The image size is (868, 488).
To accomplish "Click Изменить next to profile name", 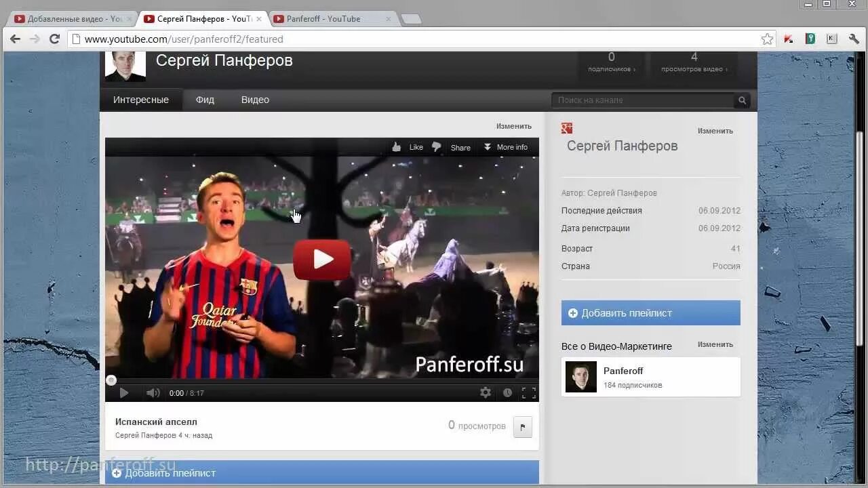I will (715, 131).
